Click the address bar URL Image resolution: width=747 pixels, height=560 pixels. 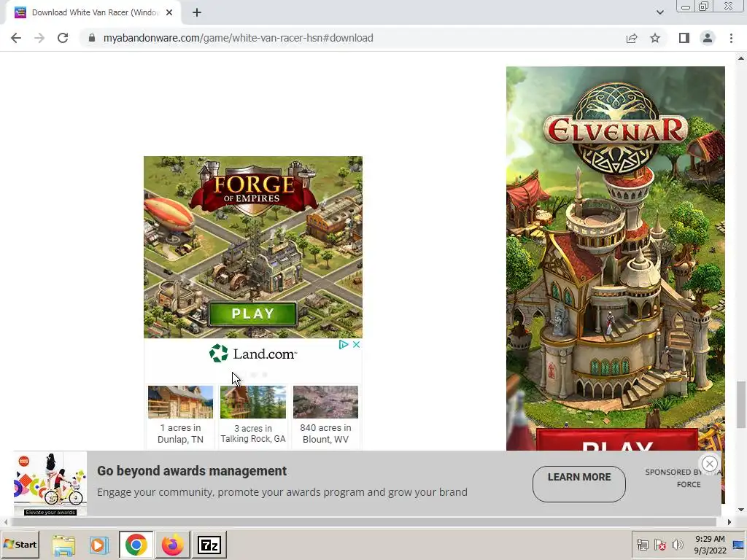239,38
